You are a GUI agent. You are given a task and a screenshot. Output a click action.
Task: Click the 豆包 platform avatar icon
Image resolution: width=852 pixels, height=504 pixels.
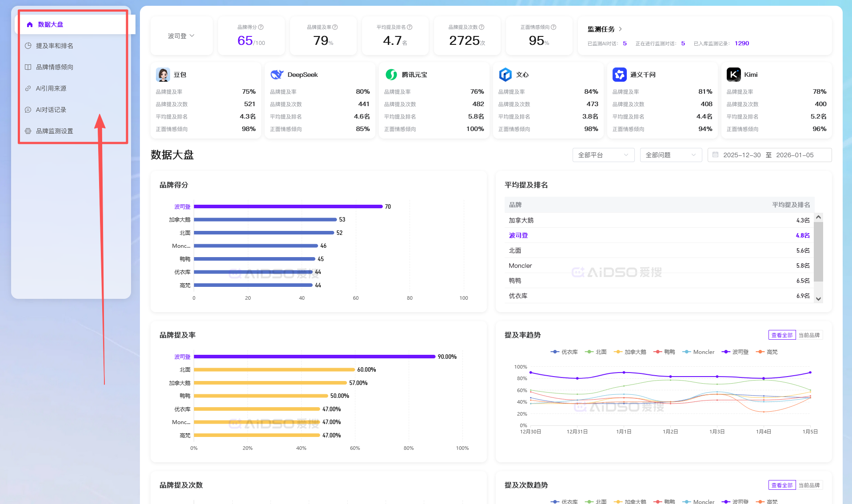click(163, 75)
